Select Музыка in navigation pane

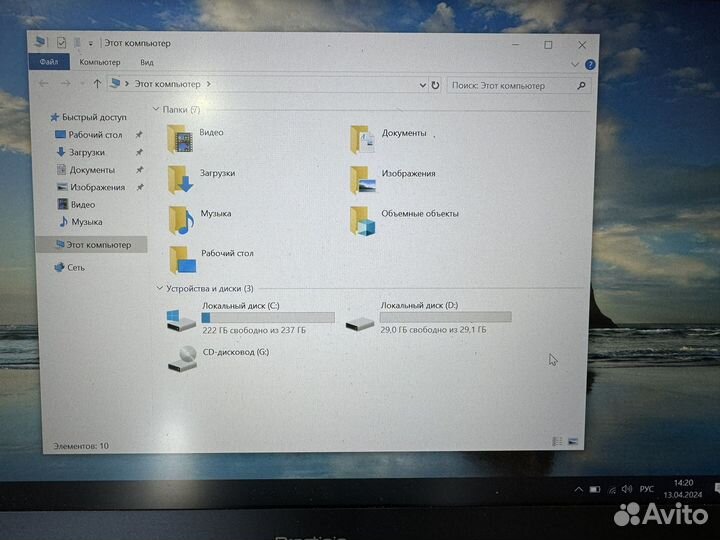click(x=81, y=222)
